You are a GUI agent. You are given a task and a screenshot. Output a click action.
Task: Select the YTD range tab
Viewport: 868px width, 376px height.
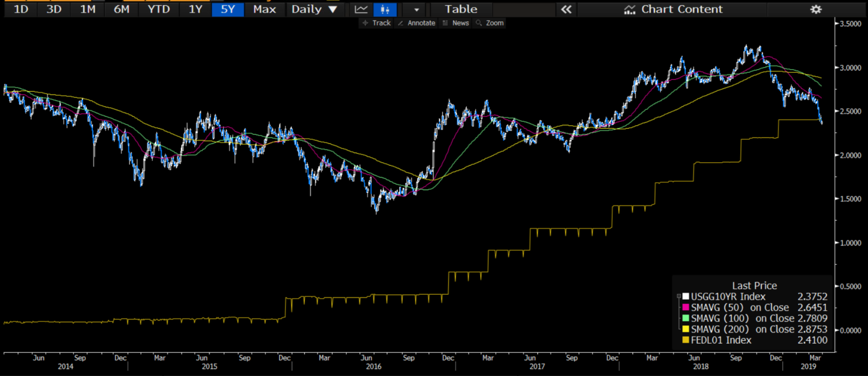[x=158, y=9]
